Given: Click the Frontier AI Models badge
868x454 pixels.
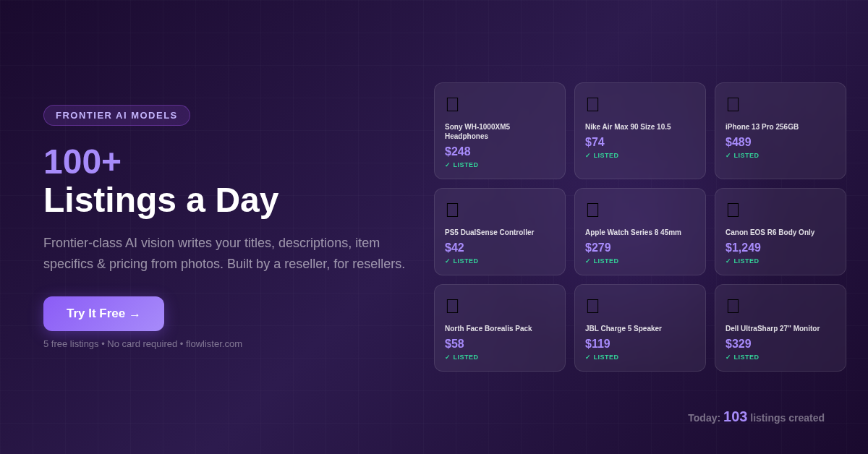Looking at the screenshot, I should (x=116, y=115).
